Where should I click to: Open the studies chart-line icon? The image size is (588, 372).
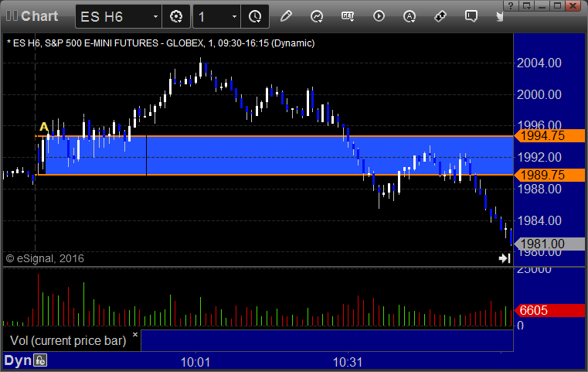click(x=317, y=16)
